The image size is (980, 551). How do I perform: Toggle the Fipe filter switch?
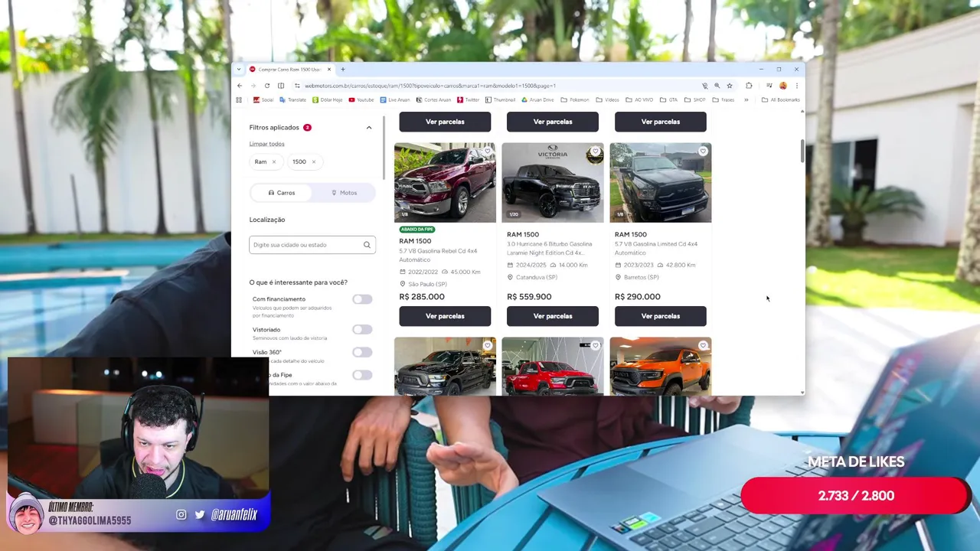(x=362, y=375)
